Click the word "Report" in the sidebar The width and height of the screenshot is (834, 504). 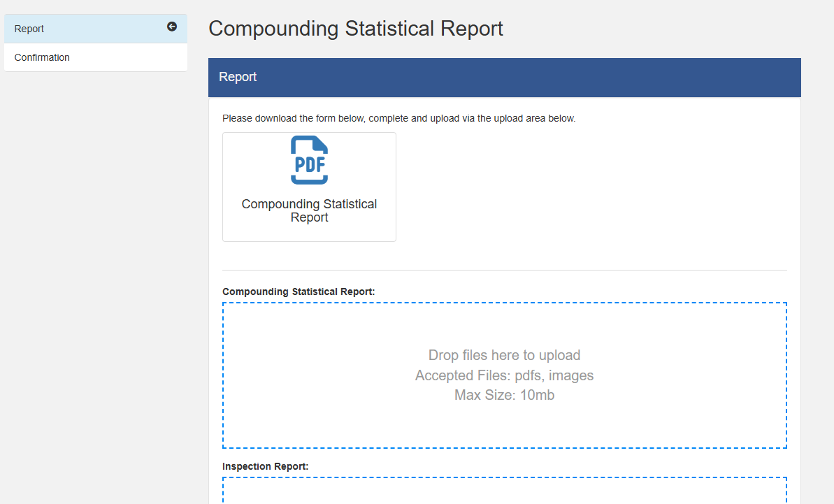(x=29, y=29)
